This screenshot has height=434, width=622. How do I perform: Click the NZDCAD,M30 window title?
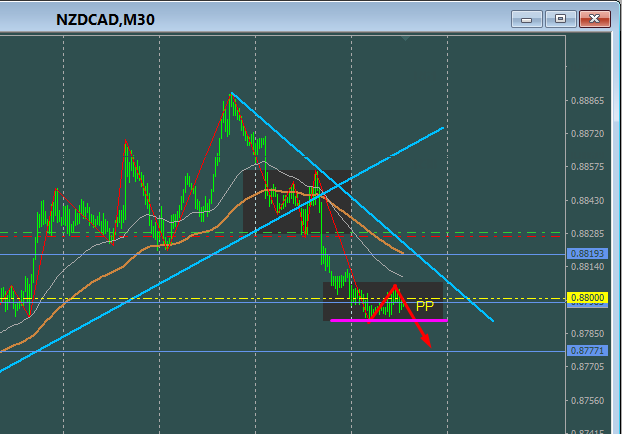pyautogui.click(x=105, y=20)
